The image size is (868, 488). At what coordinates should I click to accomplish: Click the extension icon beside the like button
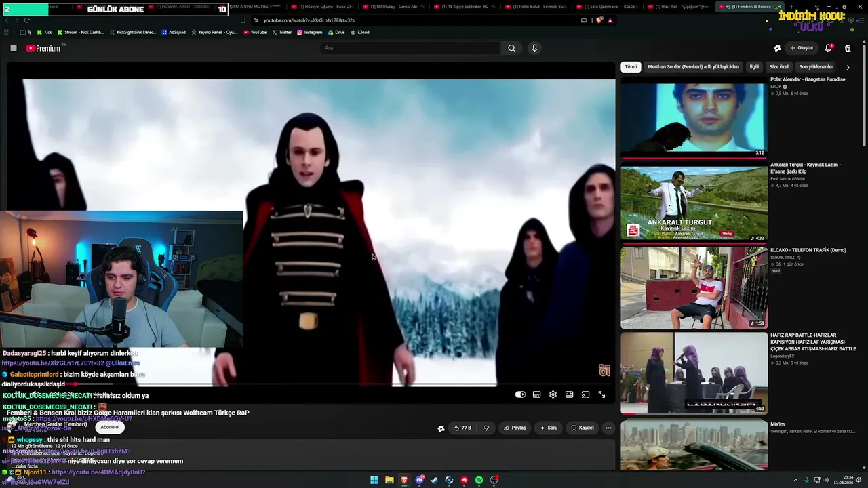[x=441, y=428]
